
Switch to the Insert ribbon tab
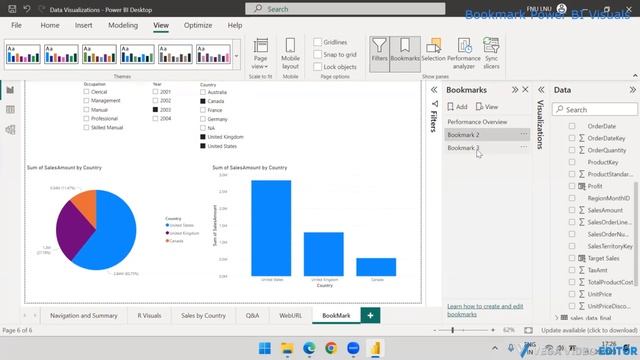coord(83,25)
